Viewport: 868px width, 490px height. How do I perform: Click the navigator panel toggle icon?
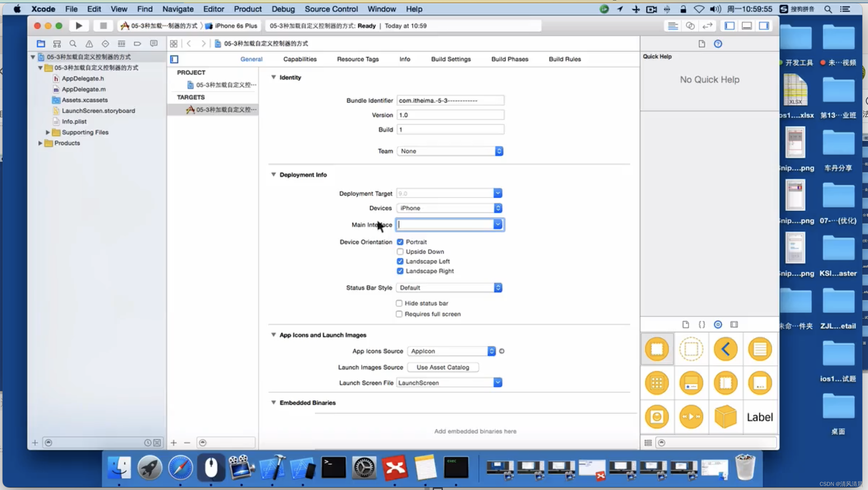tap(729, 26)
